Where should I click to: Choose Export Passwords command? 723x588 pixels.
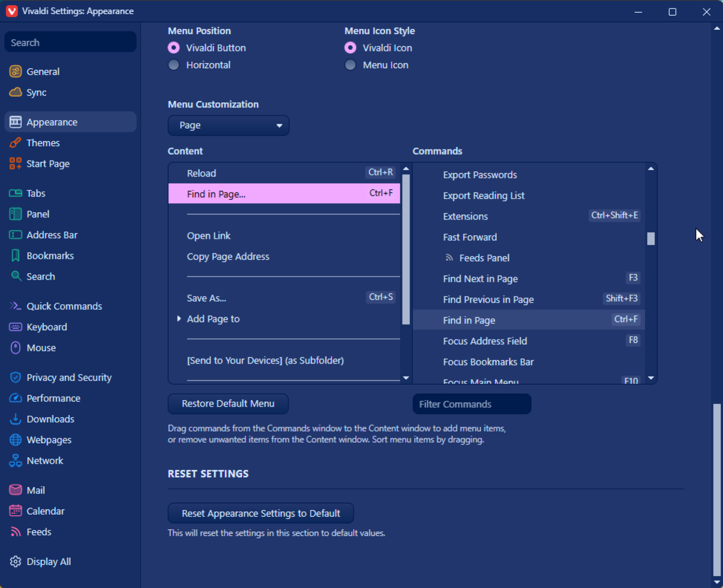529,175
